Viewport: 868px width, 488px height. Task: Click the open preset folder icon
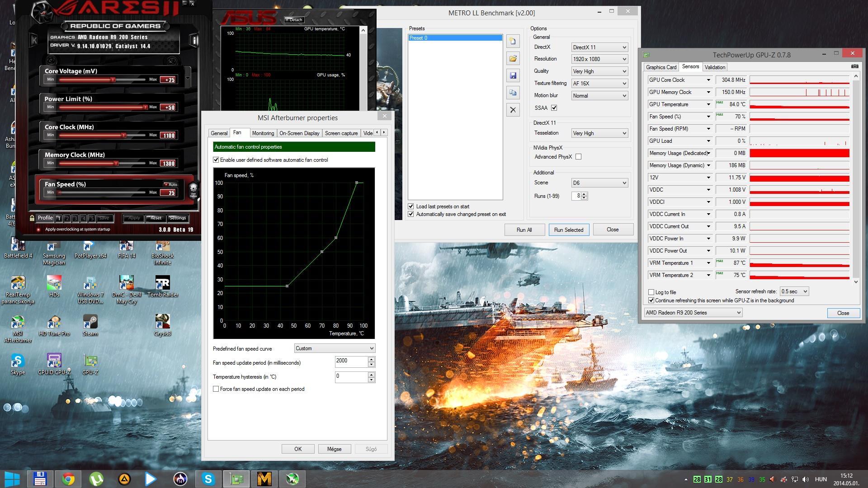pyautogui.click(x=513, y=59)
